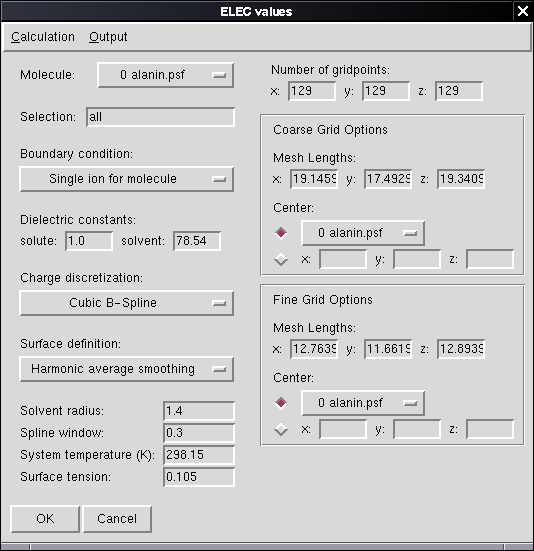This screenshot has height=551, width=534.
Task: Select Fine Grid custom xyz center radio
Action: tap(281, 429)
